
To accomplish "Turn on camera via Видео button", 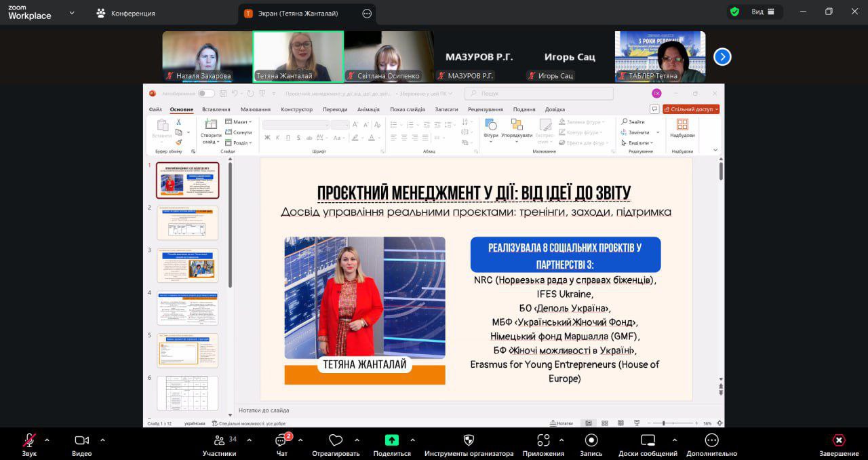I will (81, 440).
